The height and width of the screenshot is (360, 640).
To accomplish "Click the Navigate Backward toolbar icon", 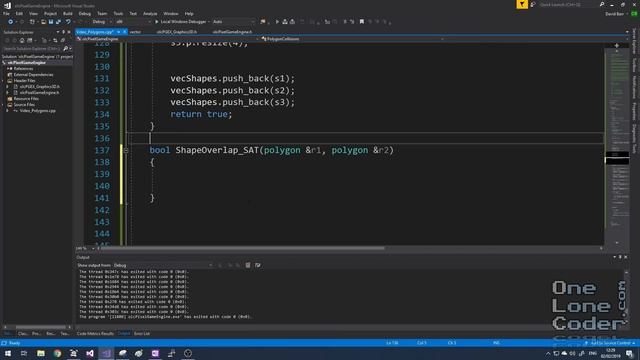I will [x=11, y=22].
